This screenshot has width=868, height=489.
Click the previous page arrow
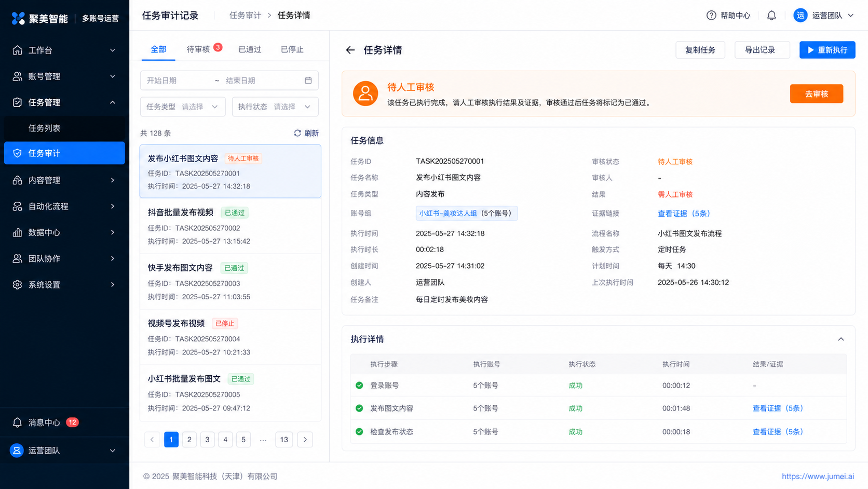(x=152, y=440)
